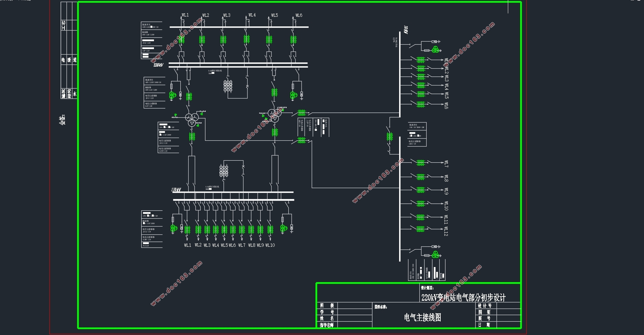Select the right three-winding main transformer symbol
The height and width of the screenshot is (335, 644).
point(274,115)
